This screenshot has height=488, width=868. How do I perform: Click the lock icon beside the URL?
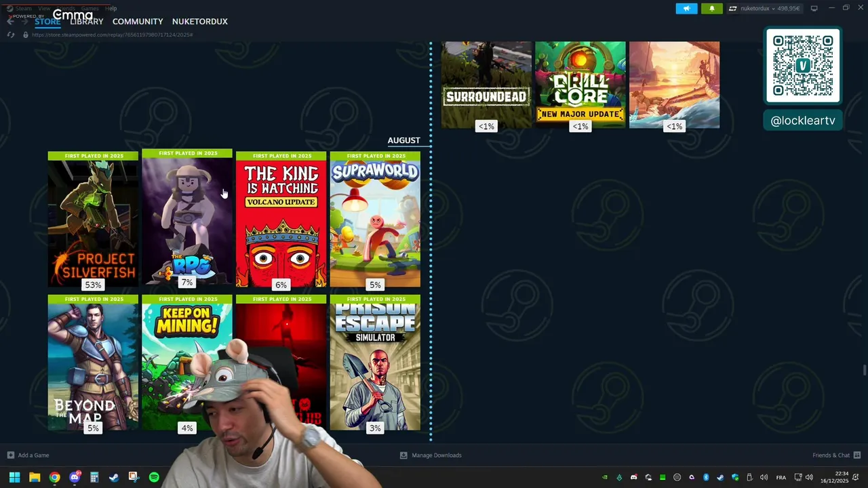(25, 35)
